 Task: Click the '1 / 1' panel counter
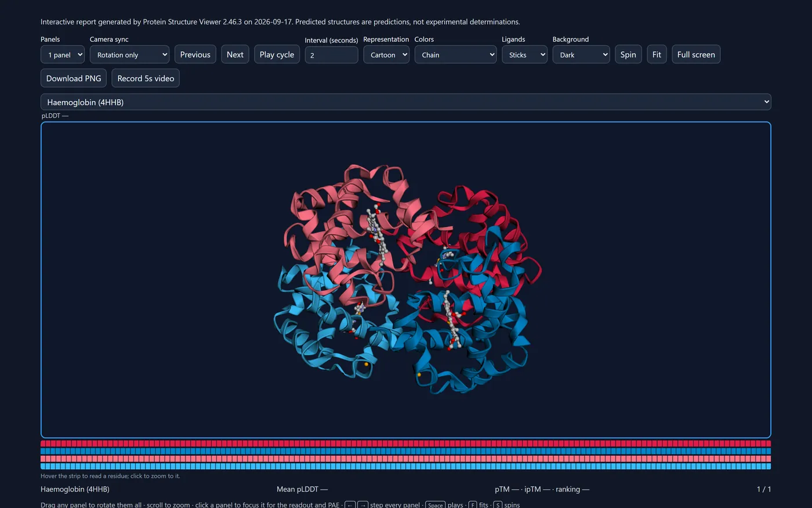[764, 489]
